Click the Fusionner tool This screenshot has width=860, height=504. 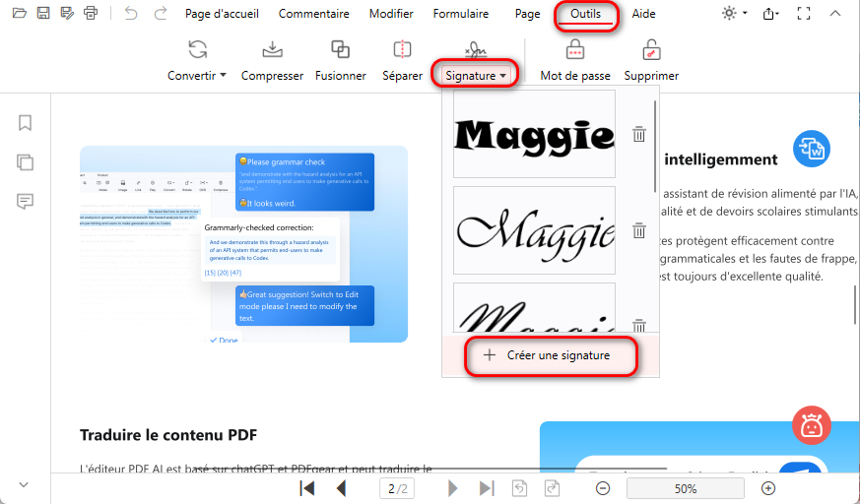click(x=341, y=60)
